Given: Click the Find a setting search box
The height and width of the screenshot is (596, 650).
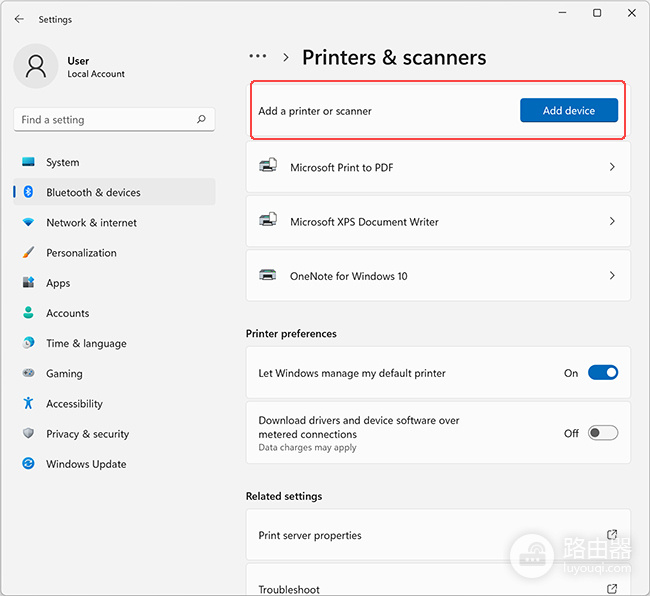Looking at the screenshot, I should point(114,119).
